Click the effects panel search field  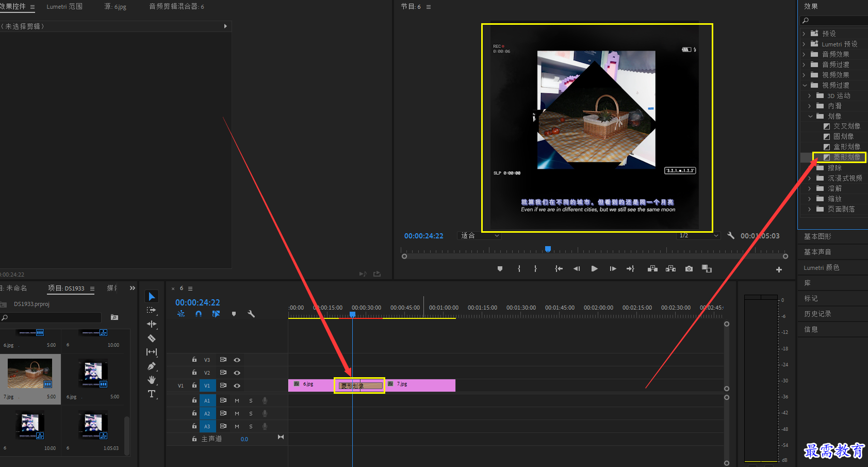click(x=834, y=21)
